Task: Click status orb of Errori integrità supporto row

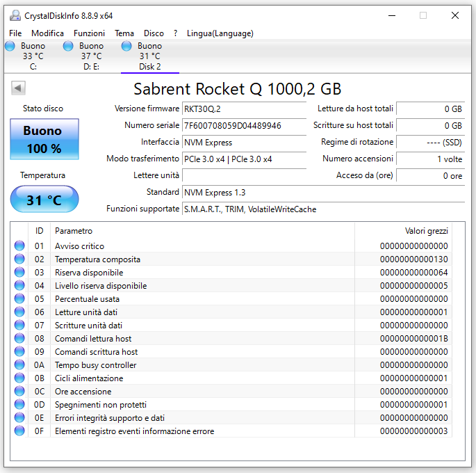Action: click(x=19, y=418)
